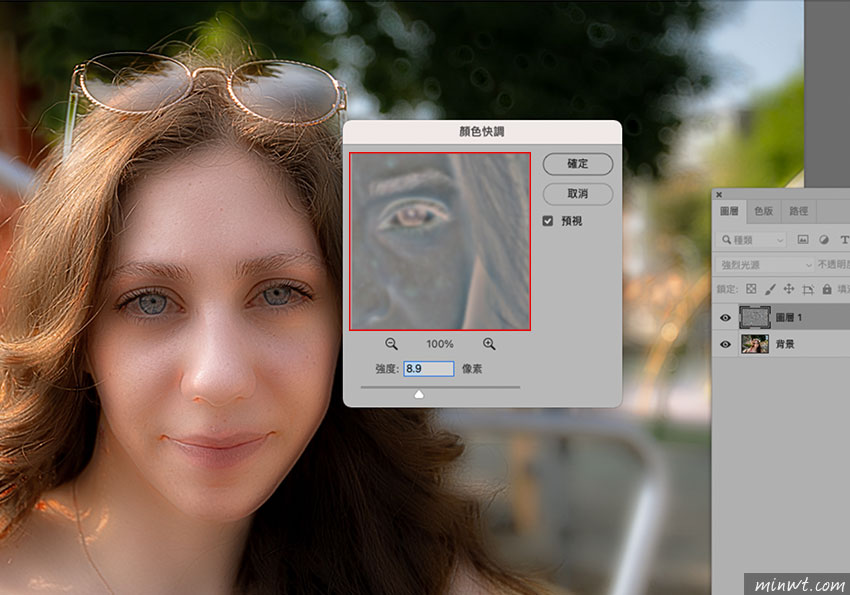The height and width of the screenshot is (595, 850).
Task: Lock artboard nesting with crop icon
Action: pos(808,289)
